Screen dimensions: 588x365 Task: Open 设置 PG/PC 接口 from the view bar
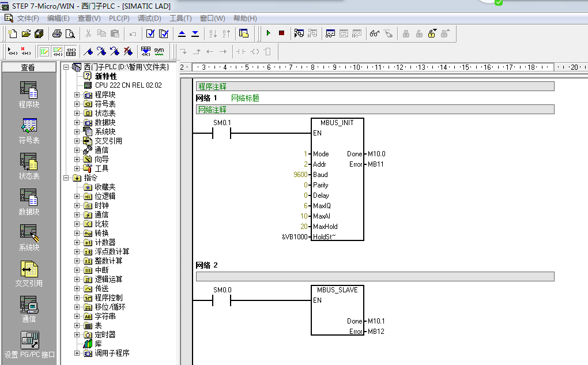(x=28, y=345)
